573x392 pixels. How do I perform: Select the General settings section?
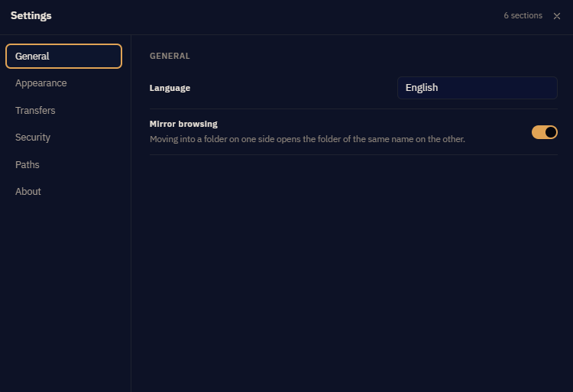tap(63, 56)
